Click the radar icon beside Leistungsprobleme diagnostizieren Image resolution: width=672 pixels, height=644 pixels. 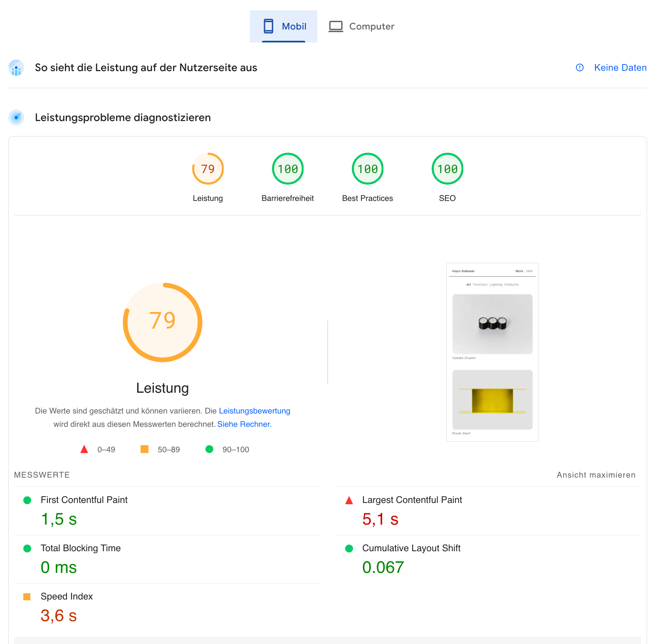[16, 118]
